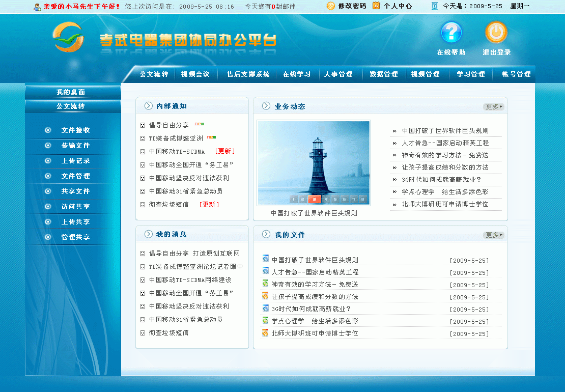This screenshot has width=565, height=392.
Task: Click the bullet icon beside 管理共享
Action: tap(48, 237)
